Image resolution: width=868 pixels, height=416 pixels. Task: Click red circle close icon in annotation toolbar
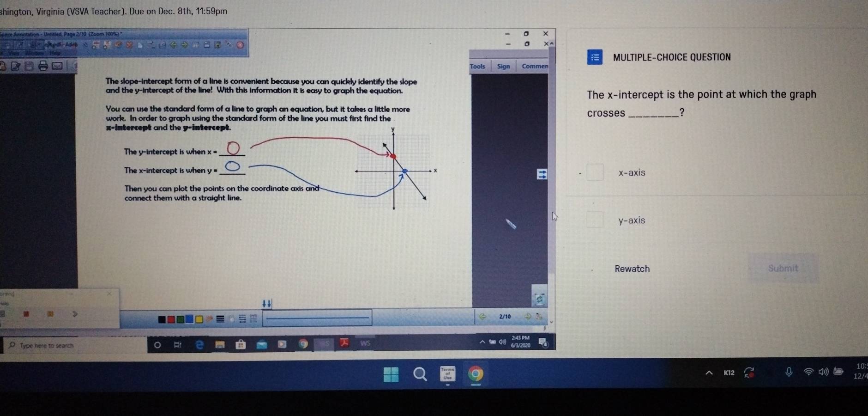pos(240,45)
